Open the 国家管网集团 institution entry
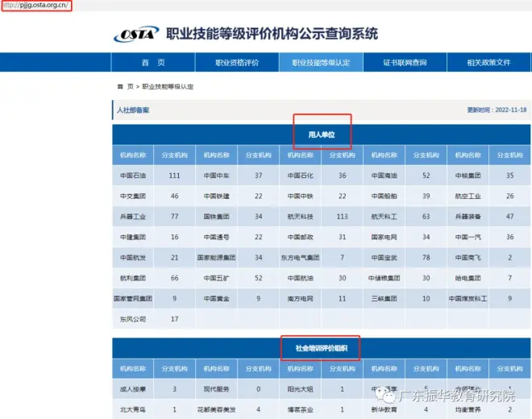The width and height of the screenshot is (532, 419). [133, 299]
